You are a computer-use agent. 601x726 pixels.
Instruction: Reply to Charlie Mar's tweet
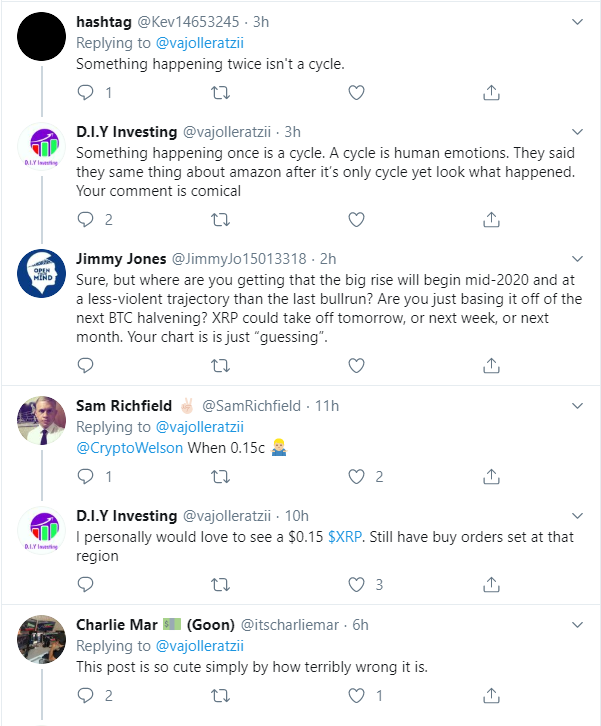click(86, 695)
